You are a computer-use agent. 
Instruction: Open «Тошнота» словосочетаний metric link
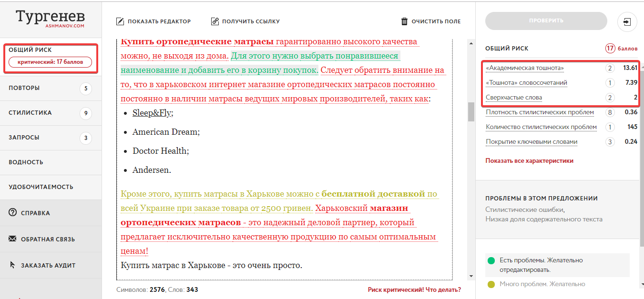(x=526, y=83)
